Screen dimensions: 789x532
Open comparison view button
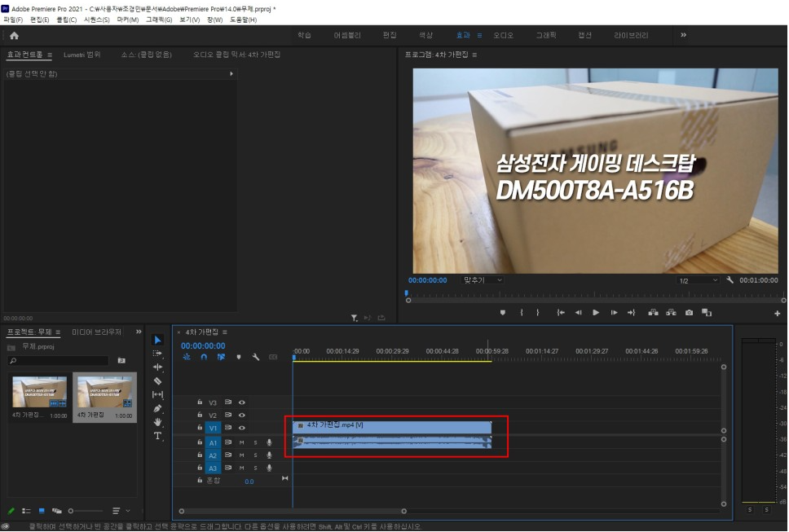pyautogui.click(x=707, y=313)
